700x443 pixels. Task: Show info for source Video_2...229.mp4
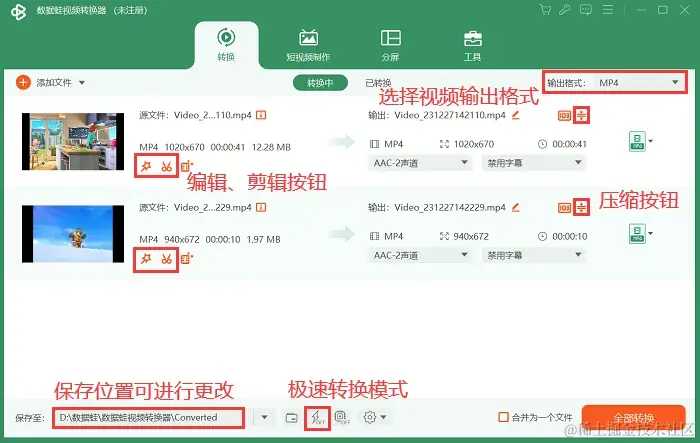[x=261, y=208]
